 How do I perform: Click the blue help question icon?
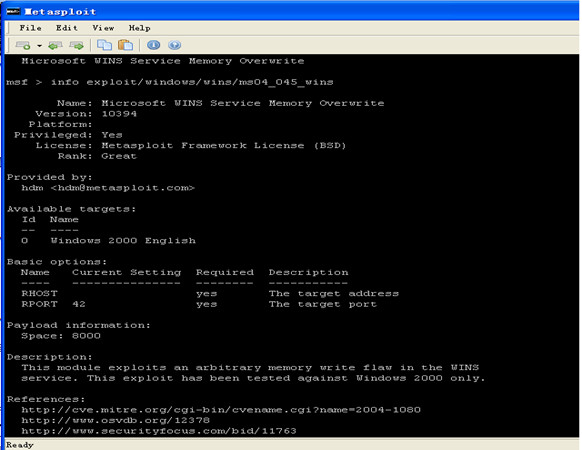pyautogui.click(x=174, y=45)
